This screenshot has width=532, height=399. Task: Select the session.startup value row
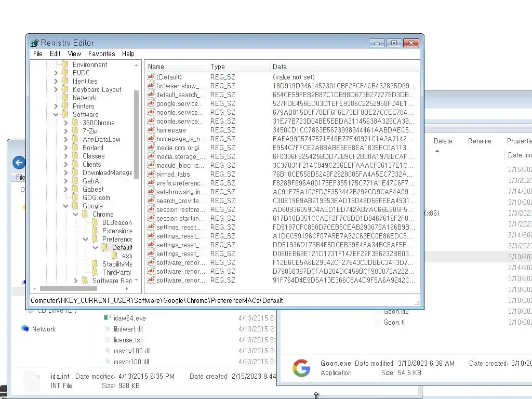pyautogui.click(x=282, y=218)
